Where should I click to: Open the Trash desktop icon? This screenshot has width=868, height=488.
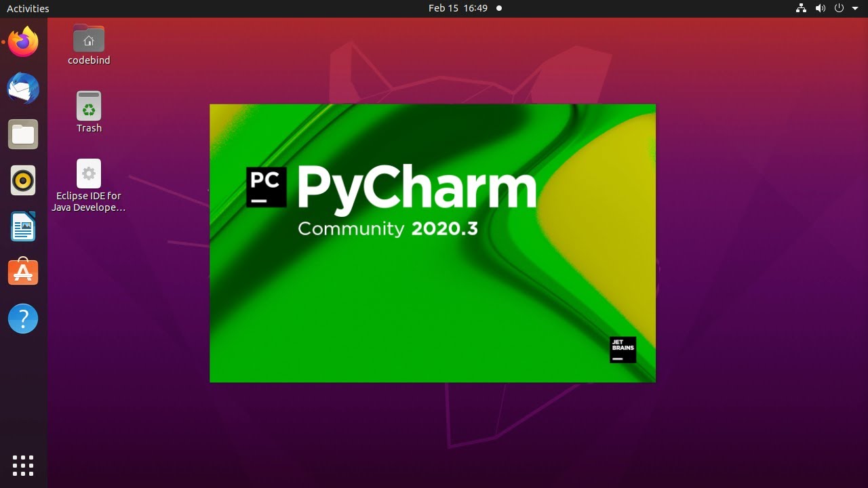[x=89, y=113]
